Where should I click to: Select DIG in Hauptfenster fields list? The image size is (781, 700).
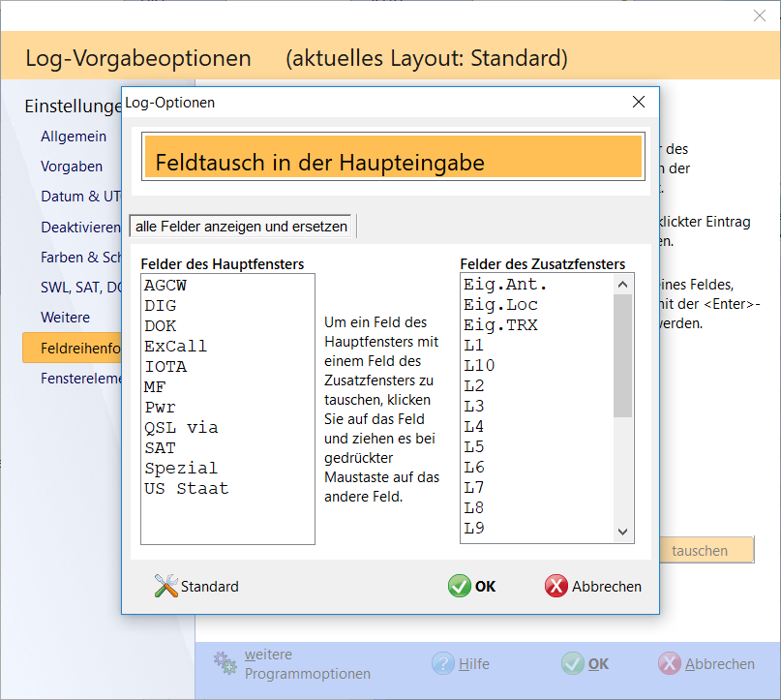[x=227, y=305]
